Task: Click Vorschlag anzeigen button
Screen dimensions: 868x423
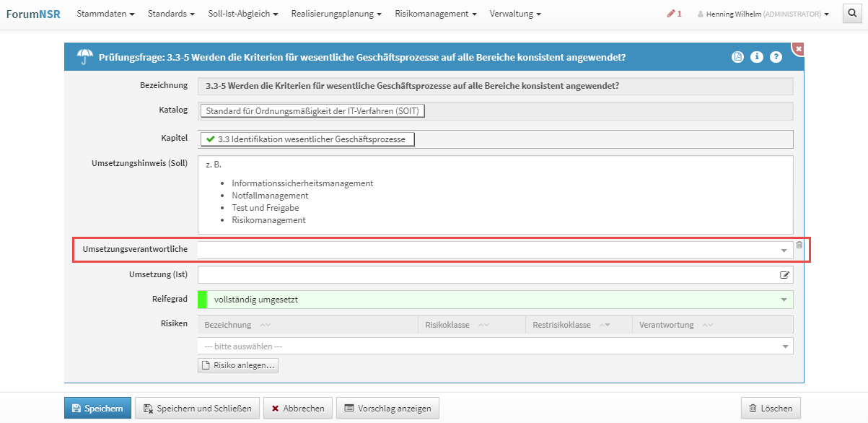Action: coord(388,408)
